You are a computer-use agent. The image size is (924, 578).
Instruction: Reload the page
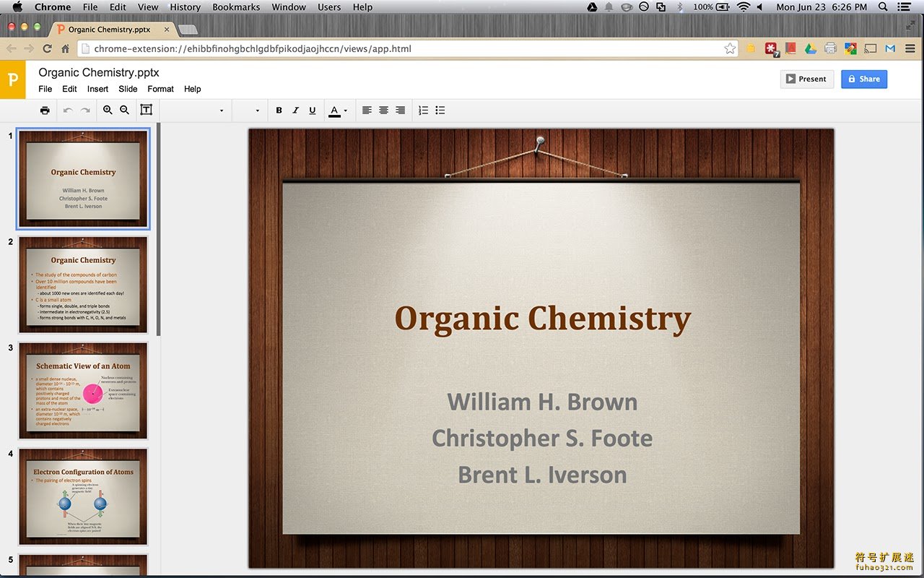pyautogui.click(x=47, y=48)
